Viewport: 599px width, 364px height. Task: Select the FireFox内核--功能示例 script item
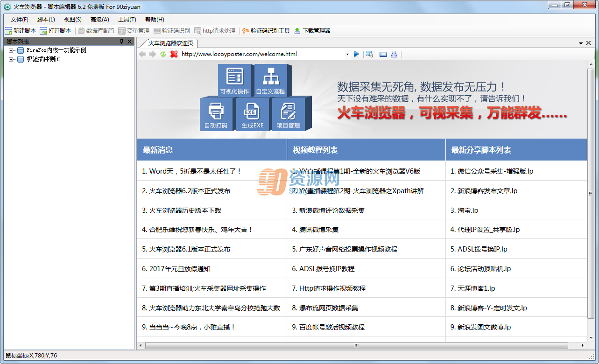pyautogui.click(x=56, y=50)
